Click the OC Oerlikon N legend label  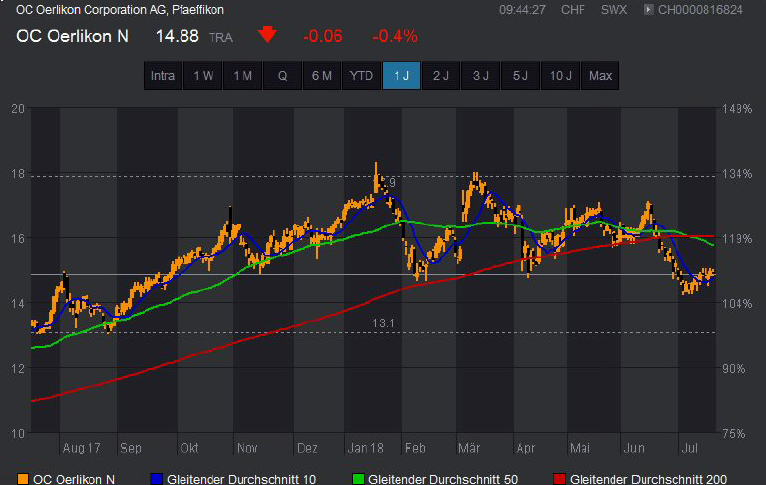click(x=74, y=479)
